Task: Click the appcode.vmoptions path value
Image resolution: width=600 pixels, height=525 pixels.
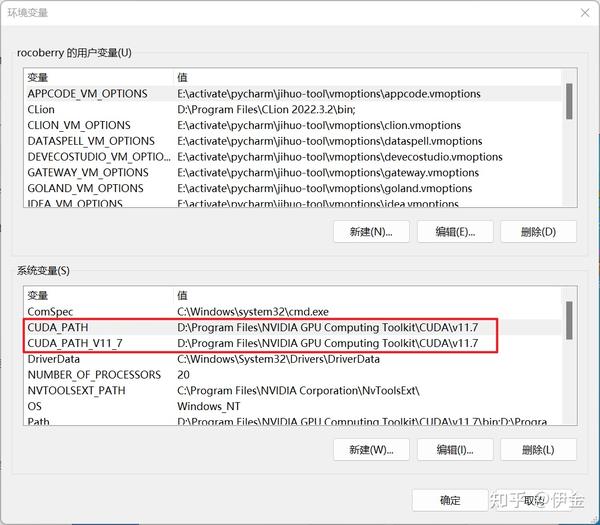Action: click(329, 94)
